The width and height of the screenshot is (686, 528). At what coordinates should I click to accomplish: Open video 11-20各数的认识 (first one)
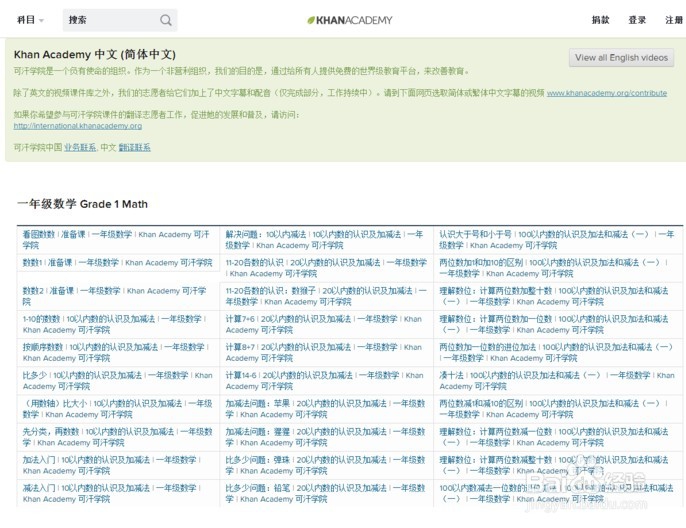point(326,268)
